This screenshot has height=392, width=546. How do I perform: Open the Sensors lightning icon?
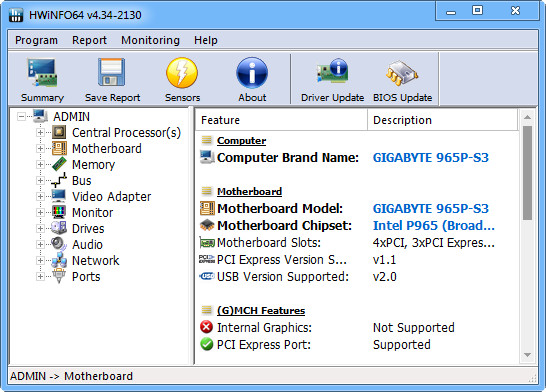coord(182,73)
